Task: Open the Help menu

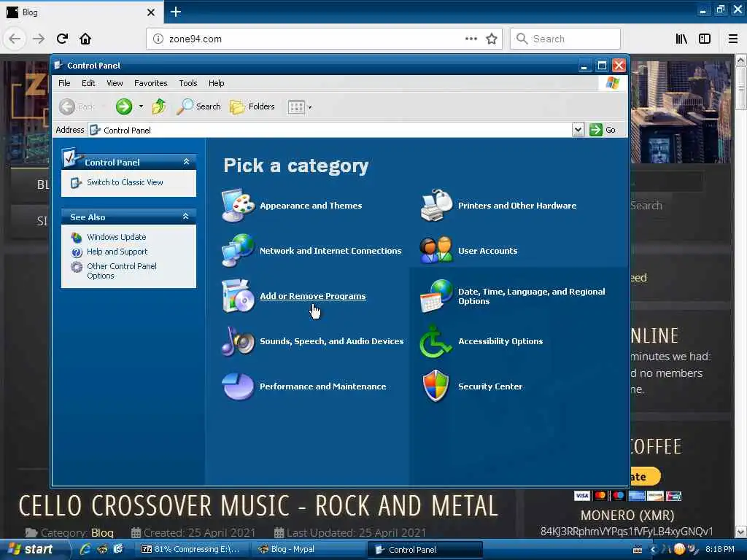Action: coord(216,83)
